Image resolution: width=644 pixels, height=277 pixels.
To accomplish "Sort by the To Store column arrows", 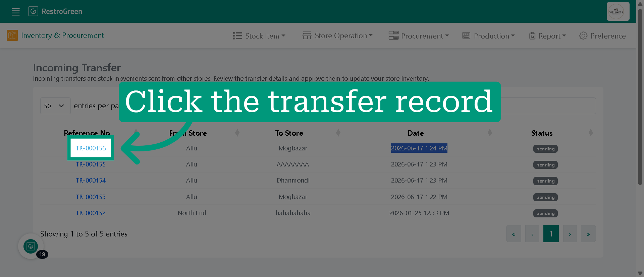I will [338, 133].
